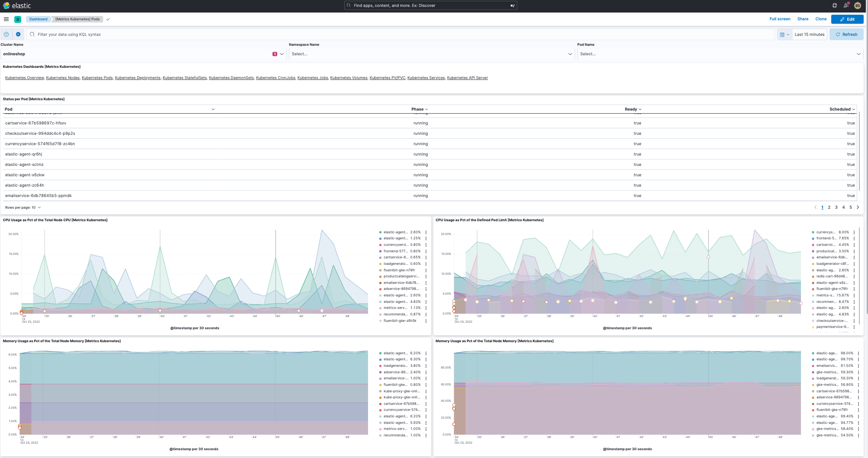Toggle productcatalogservice series in CPU node legend

401,276
